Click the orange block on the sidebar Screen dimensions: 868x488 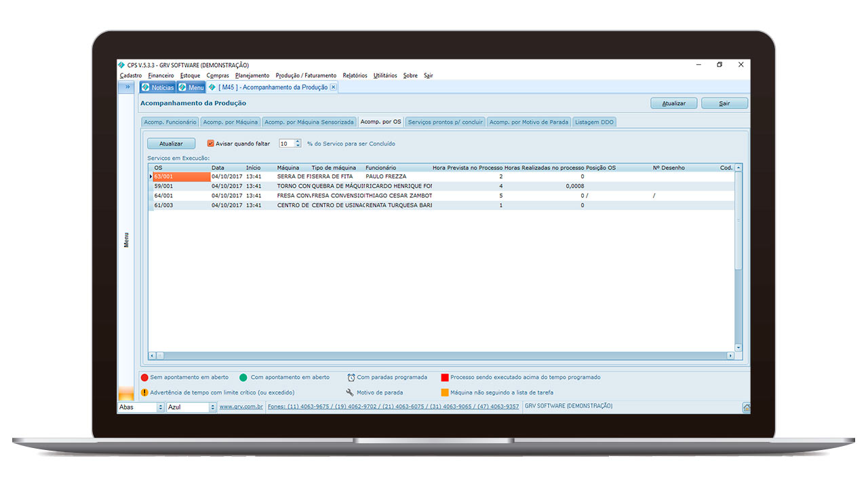(x=126, y=393)
